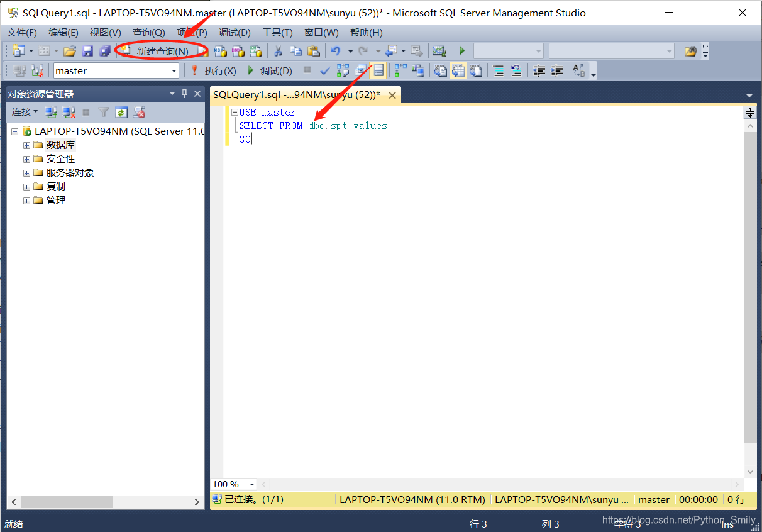
Task: Expand the 服务器对象 folder
Action: 26,173
